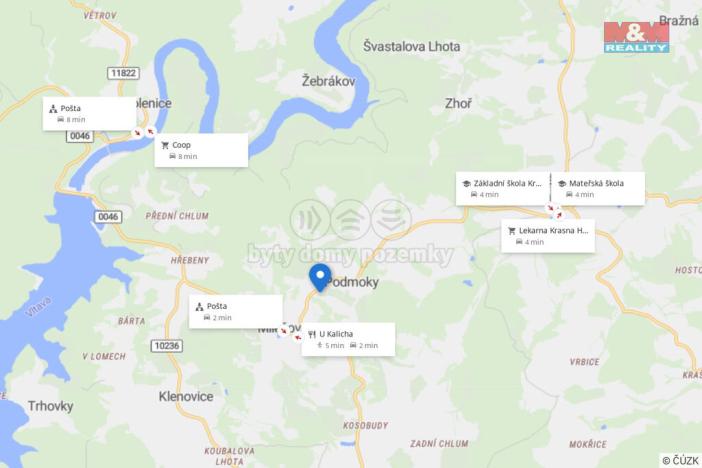The width and height of the screenshot is (702, 468).
Task: Click the Klenovice town label
Action: 186,396
